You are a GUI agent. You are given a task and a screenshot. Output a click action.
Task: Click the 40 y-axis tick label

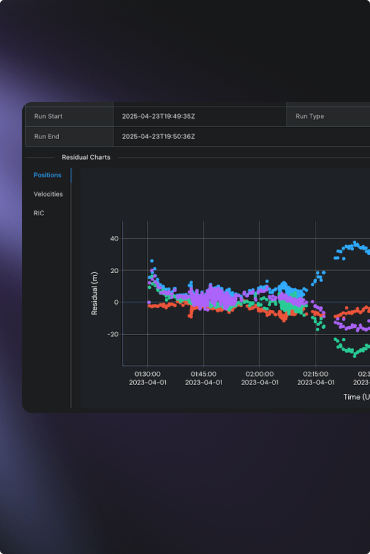(114, 238)
